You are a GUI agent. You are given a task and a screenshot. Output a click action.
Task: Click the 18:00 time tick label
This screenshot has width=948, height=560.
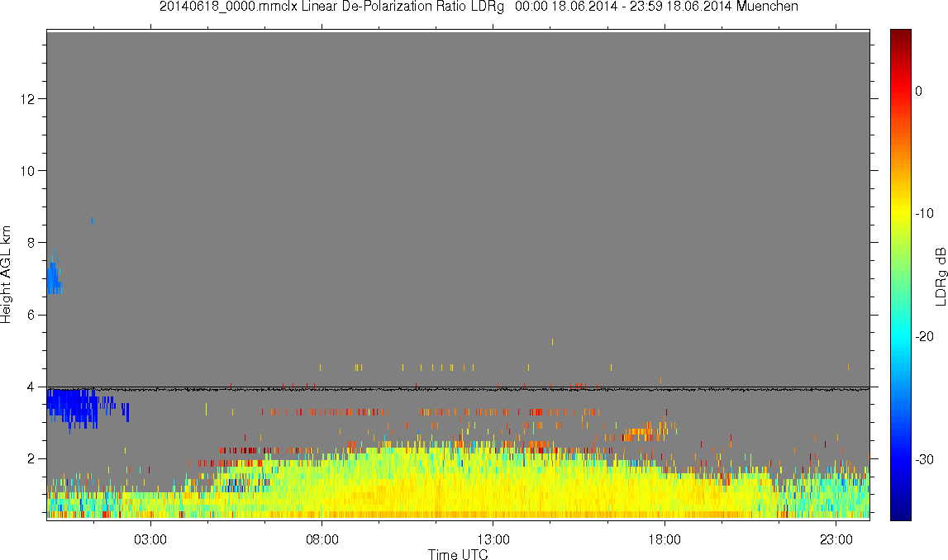[x=665, y=539]
